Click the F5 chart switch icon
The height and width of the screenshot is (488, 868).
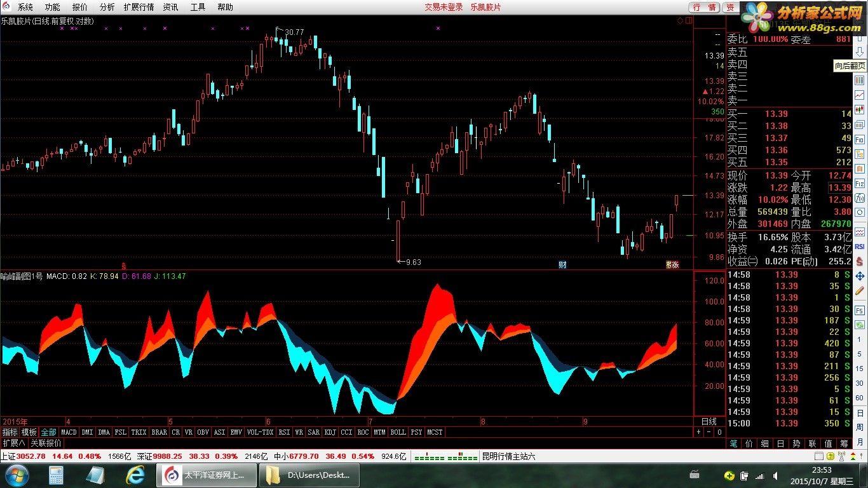pos(859,311)
